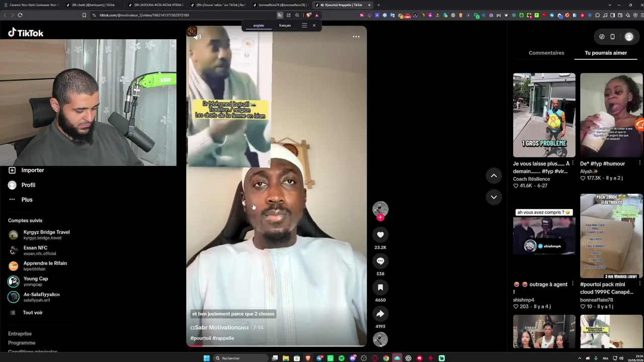Open File Explorer from the taskbar
The image size is (644, 362).
point(286,358)
